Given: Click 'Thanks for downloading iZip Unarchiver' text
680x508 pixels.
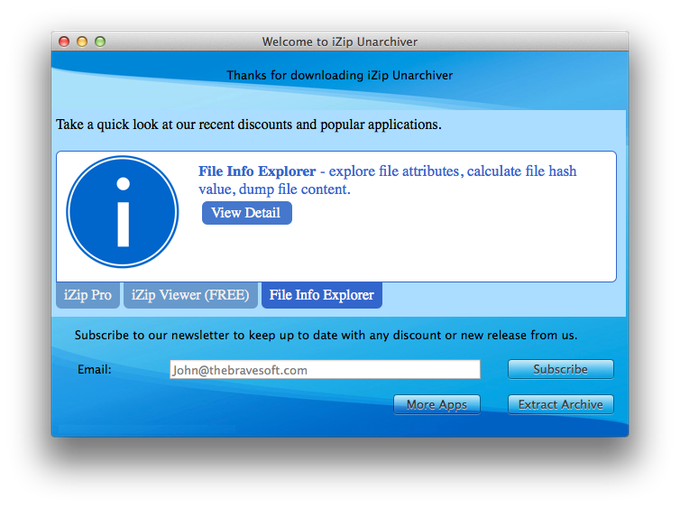Looking at the screenshot, I should [x=340, y=75].
